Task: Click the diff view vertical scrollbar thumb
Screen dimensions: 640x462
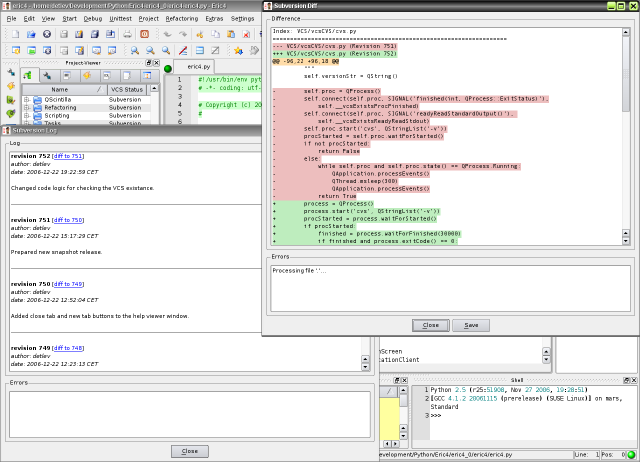Action: click(626, 74)
